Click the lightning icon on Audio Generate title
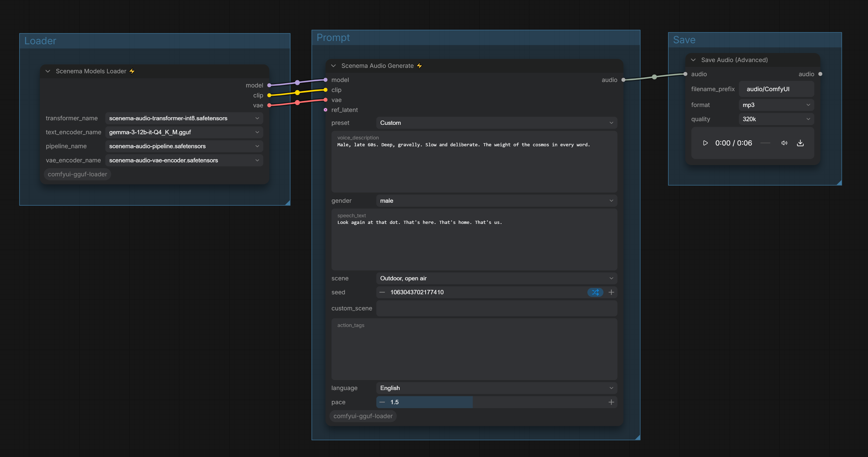The width and height of the screenshot is (868, 457). pos(419,66)
